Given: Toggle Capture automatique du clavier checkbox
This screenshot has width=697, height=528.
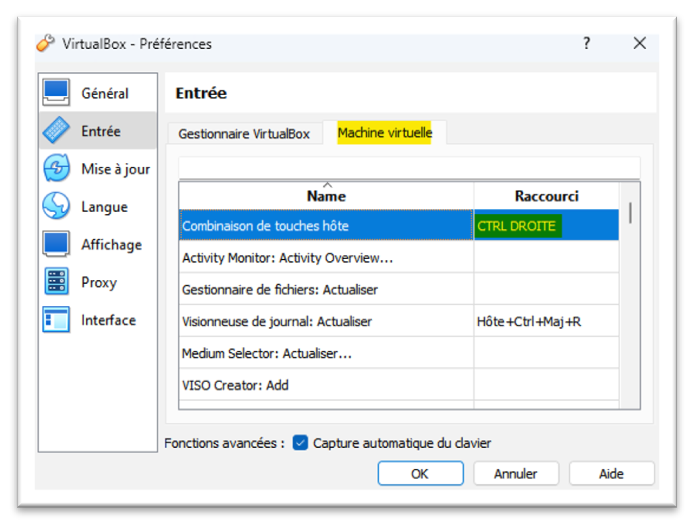Looking at the screenshot, I should click(x=300, y=443).
